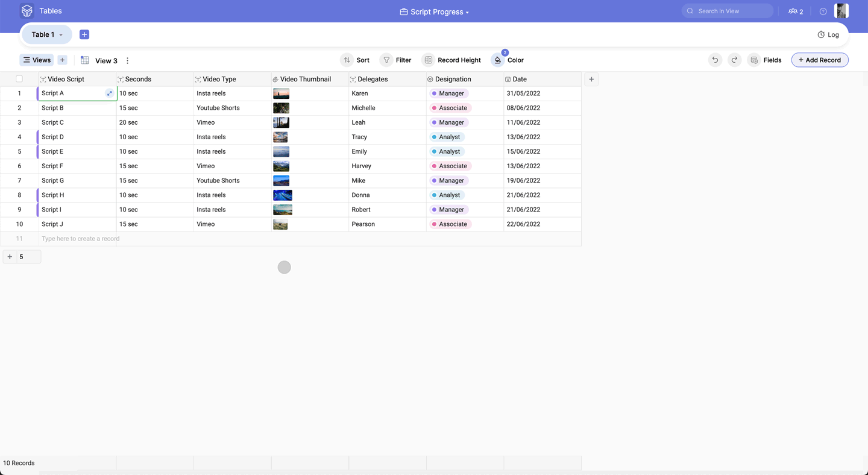The image size is (868, 475).
Task: Open the Script Progress workspace dropdown
Action: 434,11
